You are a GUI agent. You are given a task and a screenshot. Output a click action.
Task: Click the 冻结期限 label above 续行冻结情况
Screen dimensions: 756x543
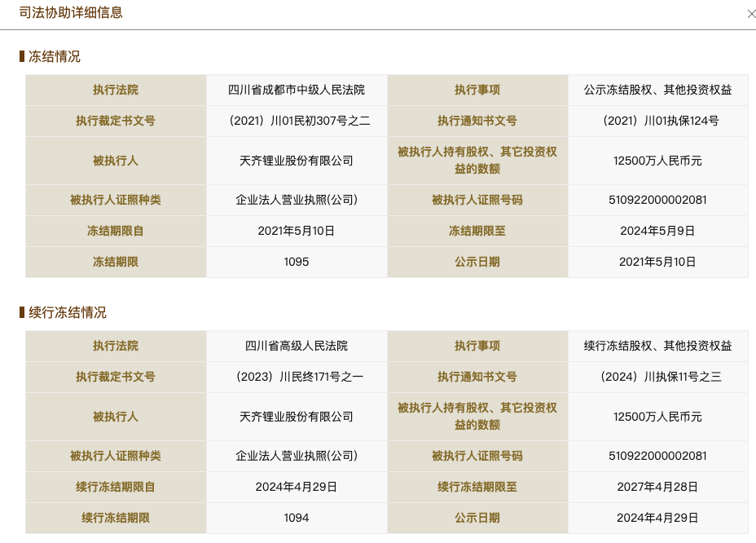(x=116, y=262)
